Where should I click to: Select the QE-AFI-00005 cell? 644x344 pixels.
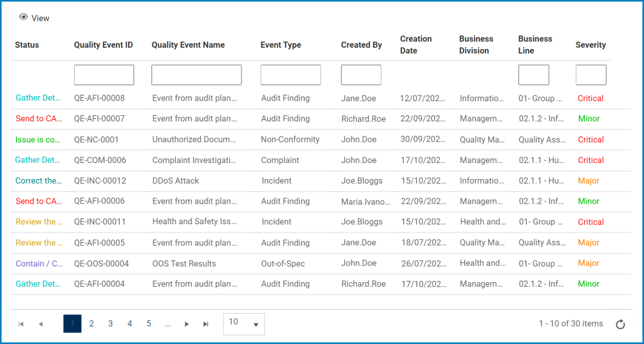pos(99,242)
